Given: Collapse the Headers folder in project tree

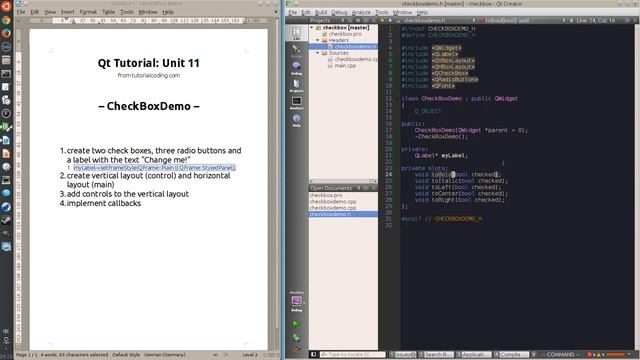Looking at the screenshot, I should coord(318,40).
